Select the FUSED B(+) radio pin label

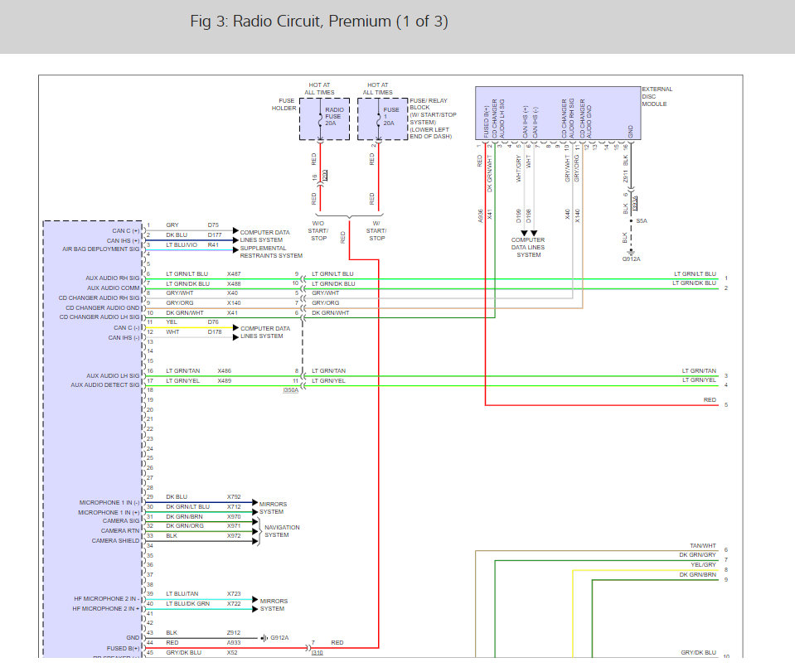coord(123,648)
